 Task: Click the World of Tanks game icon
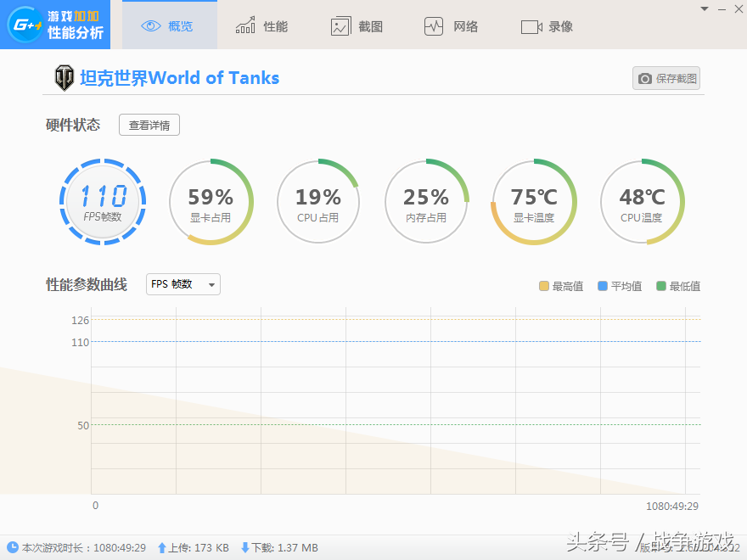(x=65, y=78)
